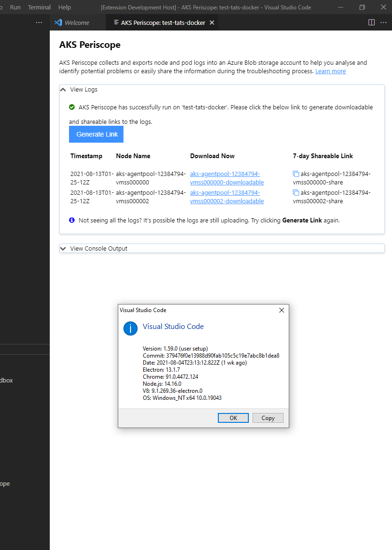Click the Split Editor icon

click(371, 22)
